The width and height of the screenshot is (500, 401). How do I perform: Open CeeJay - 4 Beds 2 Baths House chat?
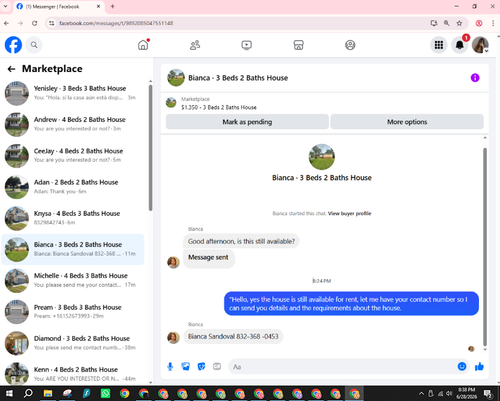[x=73, y=155]
